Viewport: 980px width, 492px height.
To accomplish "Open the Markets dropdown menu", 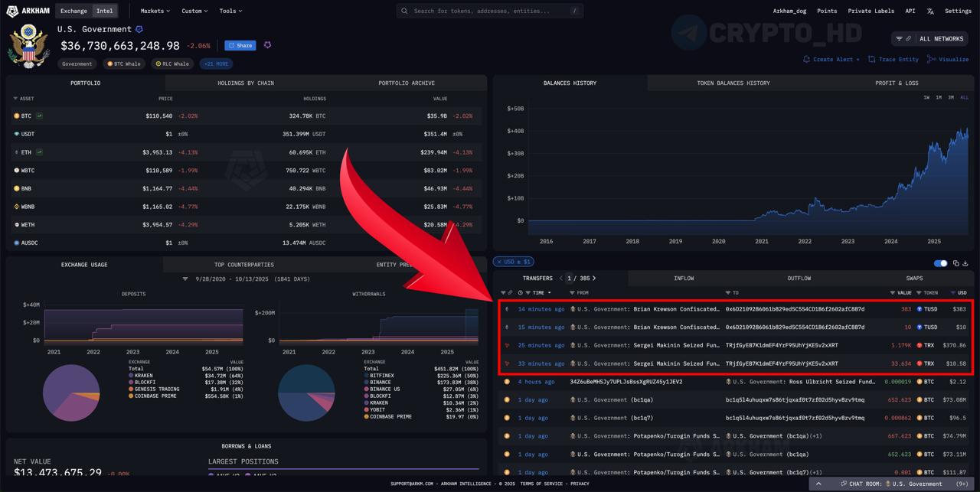I will 156,11.
